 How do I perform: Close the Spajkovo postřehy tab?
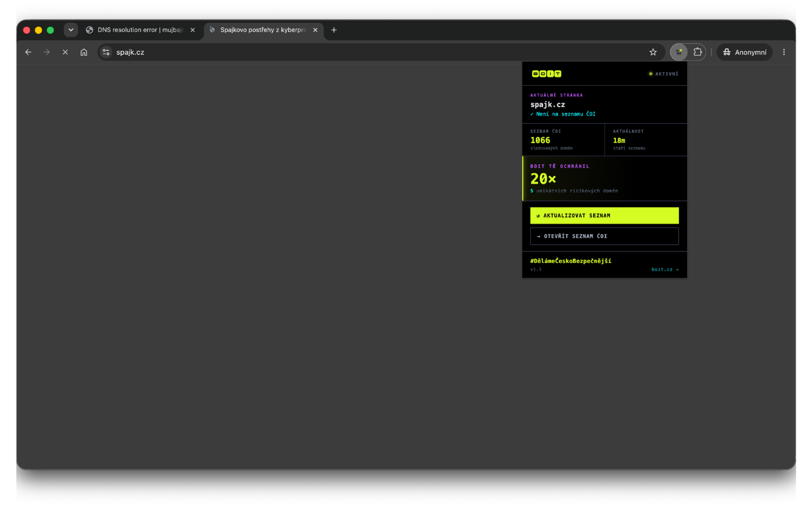315,30
